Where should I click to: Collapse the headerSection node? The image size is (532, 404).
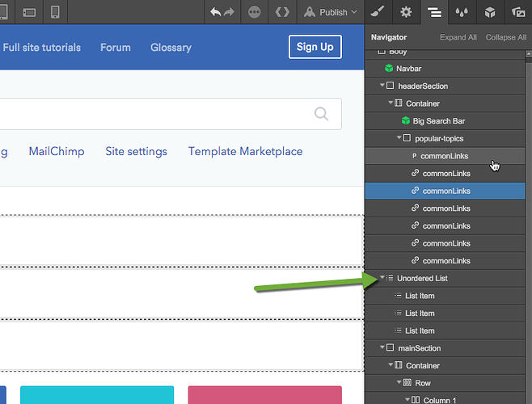382,85
